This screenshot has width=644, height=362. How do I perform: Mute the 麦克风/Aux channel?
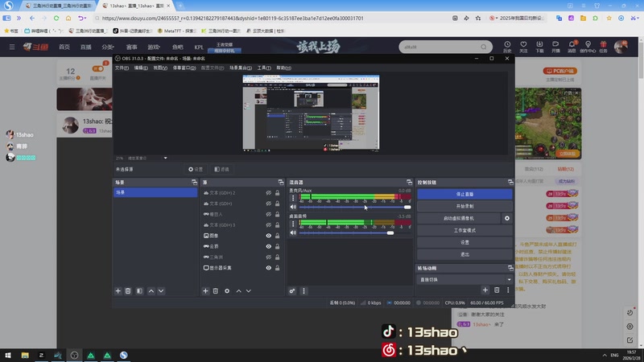pos(293,208)
